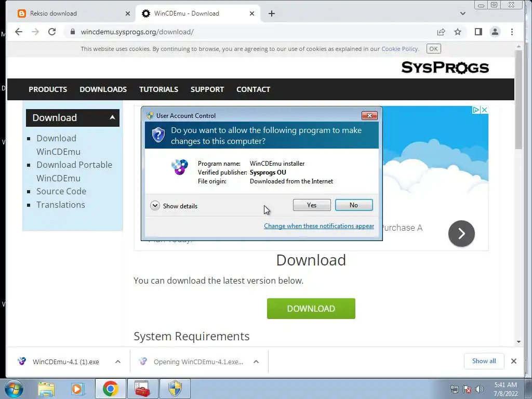
Task: Click Show all downloads button
Action: [x=484, y=361]
